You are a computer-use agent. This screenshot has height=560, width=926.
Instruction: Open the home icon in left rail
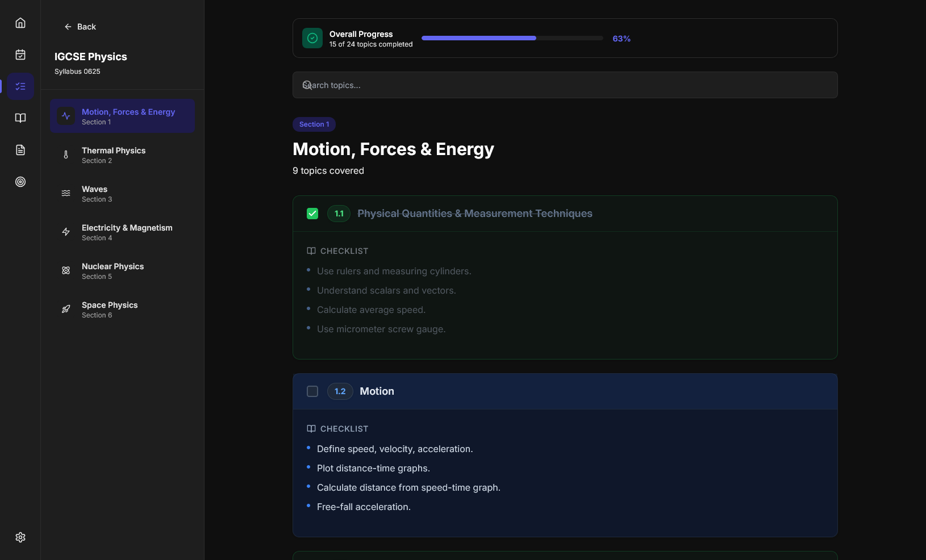[x=20, y=23]
